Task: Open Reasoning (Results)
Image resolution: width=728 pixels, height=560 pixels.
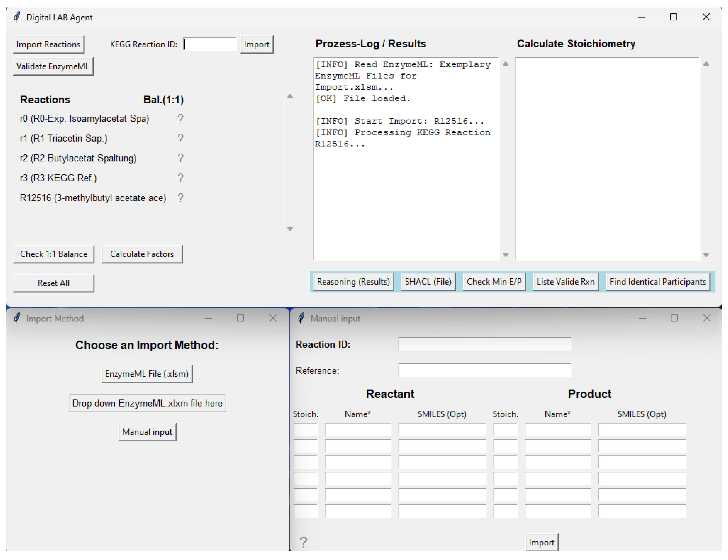Action: pyautogui.click(x=353, y=281)
